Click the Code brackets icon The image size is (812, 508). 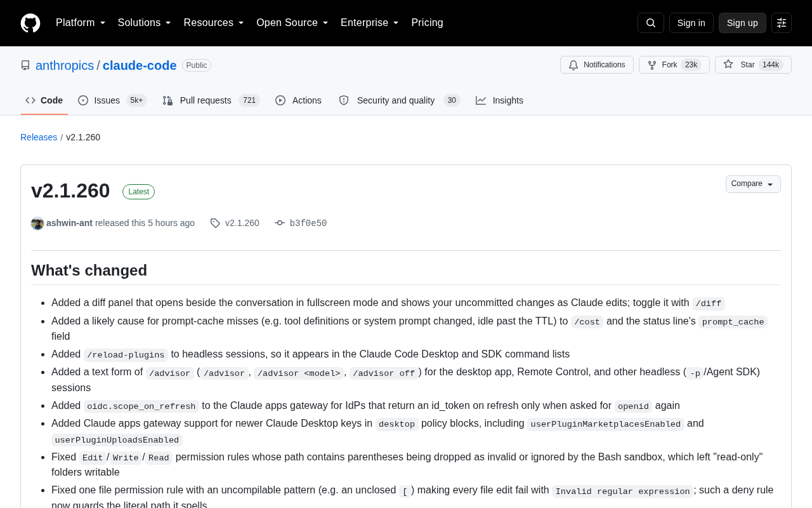30,100
